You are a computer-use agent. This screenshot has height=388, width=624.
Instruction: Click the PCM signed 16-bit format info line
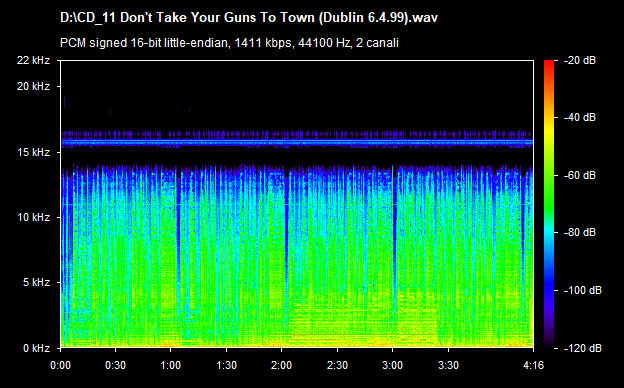coord(229,43)
